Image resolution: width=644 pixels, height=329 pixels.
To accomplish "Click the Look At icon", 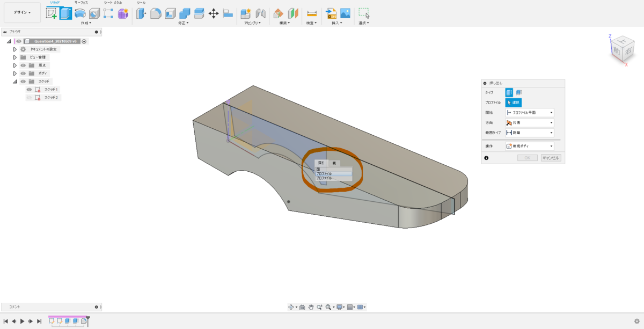I will tap(302, 307).
